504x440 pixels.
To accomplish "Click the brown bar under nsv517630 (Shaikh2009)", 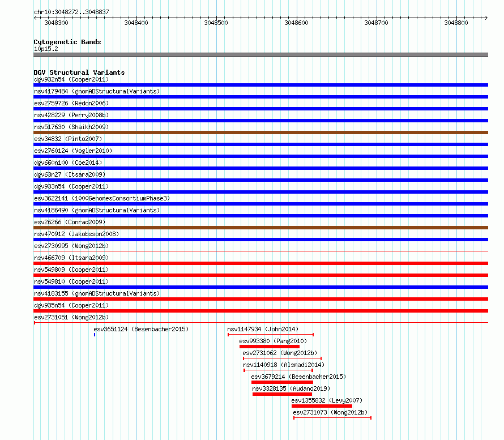I will 260,133.
